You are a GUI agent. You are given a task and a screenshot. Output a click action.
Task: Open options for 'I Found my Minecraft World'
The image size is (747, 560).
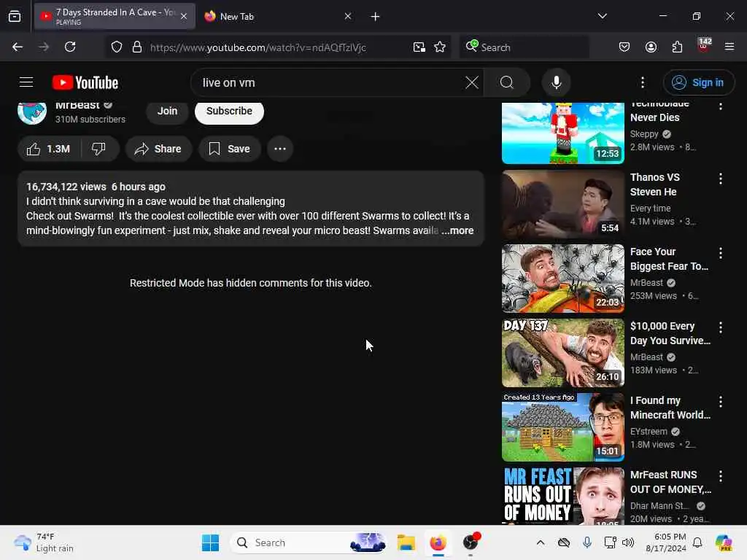coord(720,402)
